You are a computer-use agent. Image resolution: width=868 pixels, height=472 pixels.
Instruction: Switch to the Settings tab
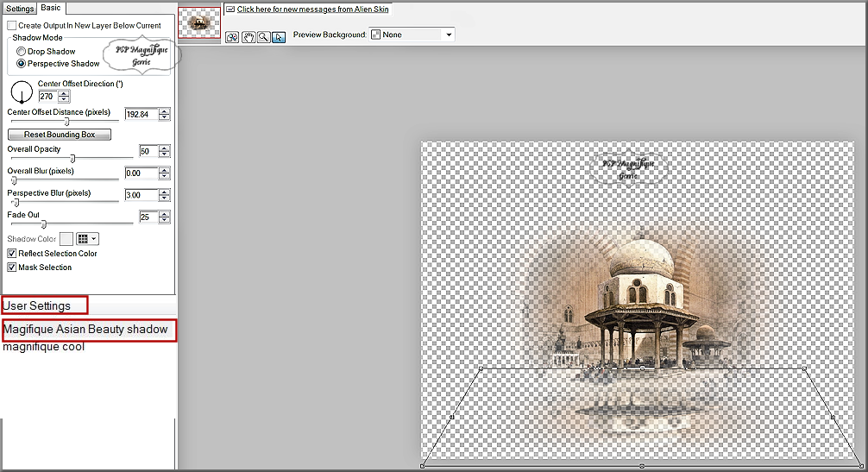[20, 9]
